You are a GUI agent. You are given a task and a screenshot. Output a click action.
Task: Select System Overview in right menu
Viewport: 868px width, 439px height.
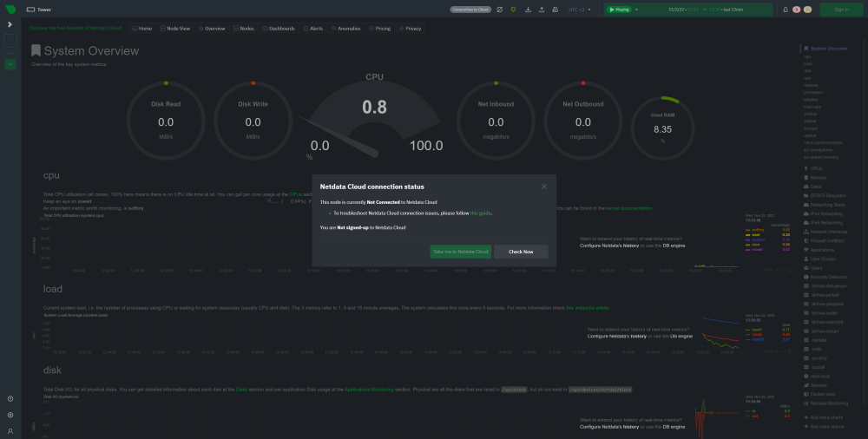tap(825, 49)
